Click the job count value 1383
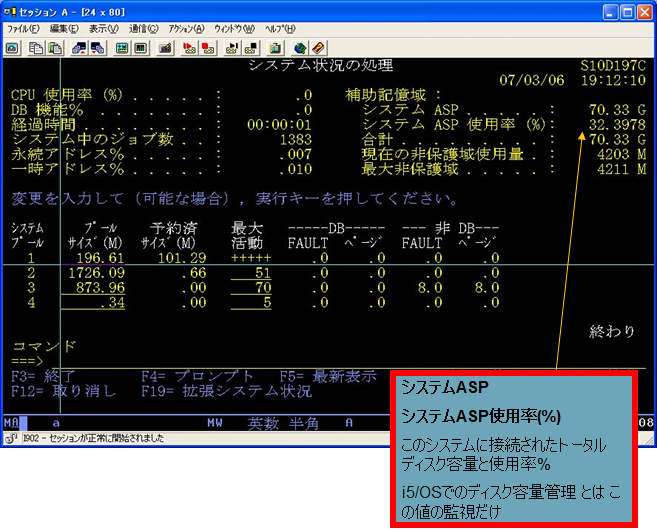Image resolution: width=657 pixels, height=530 pixels. (x=296, y=140)
